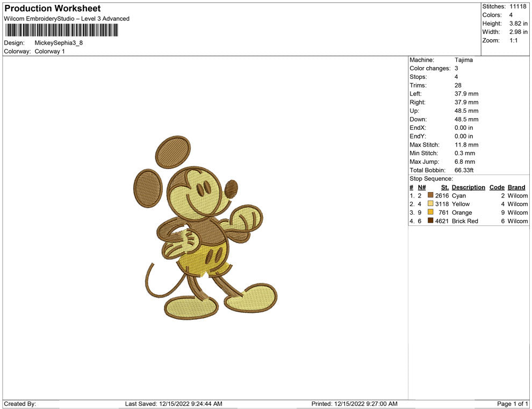Click the Height value "3.82 in"
The height and width of the screenshot is (409, 532).
[519, 24]
